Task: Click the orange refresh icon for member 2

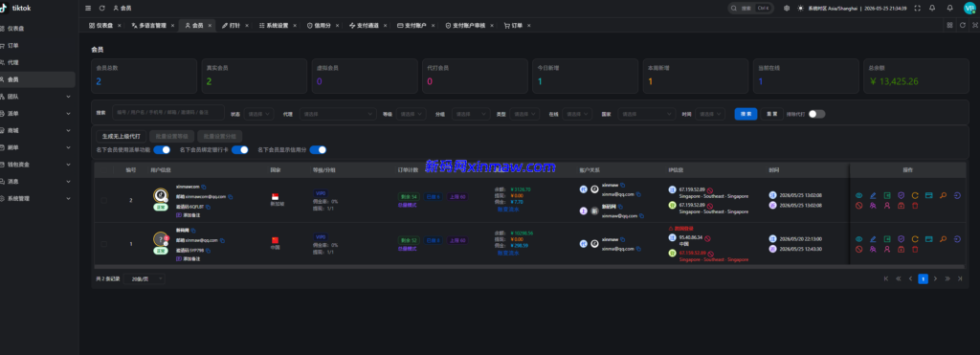Action: click(915, 195)
